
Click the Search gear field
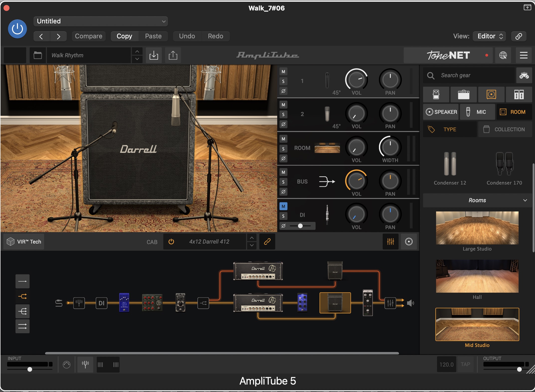pos(469,75)
